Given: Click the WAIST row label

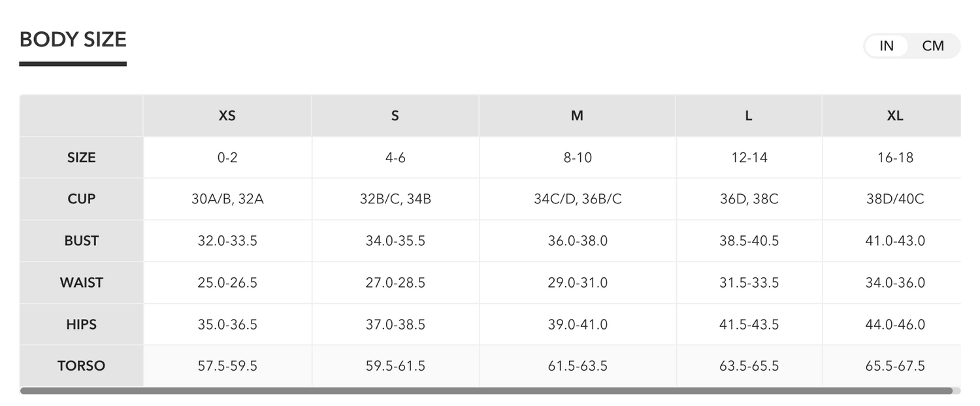Looking at the screenshot, I should coord(82,282).
